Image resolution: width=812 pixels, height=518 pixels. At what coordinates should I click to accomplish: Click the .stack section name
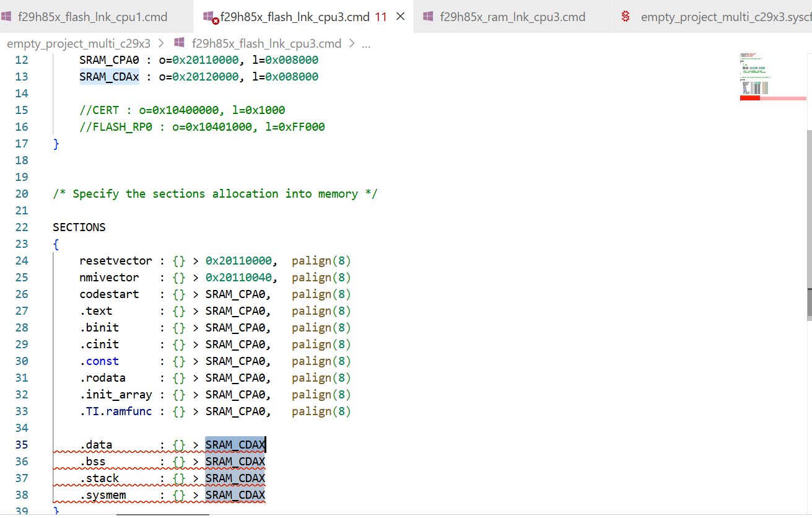coord(99,478)
